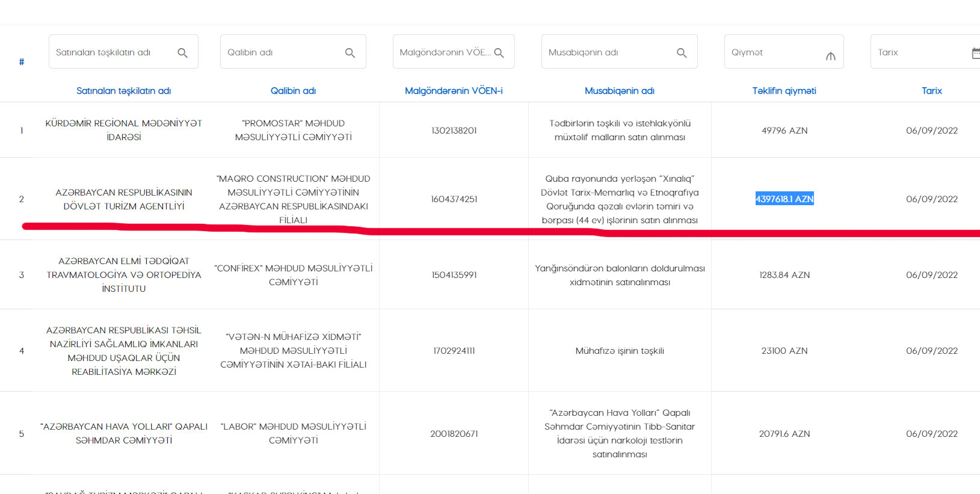Click search icon in Satınalan təşkilatın adı filter

click(x=183, y=53)
